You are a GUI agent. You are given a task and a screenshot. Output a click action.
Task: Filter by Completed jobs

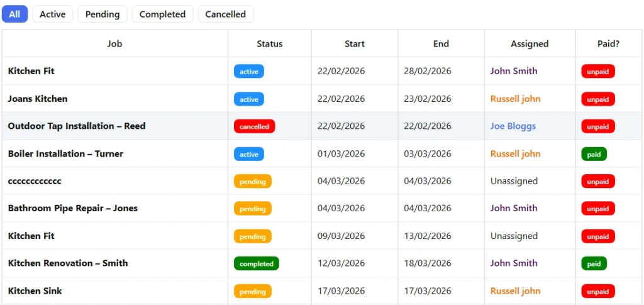click(162, 14)
